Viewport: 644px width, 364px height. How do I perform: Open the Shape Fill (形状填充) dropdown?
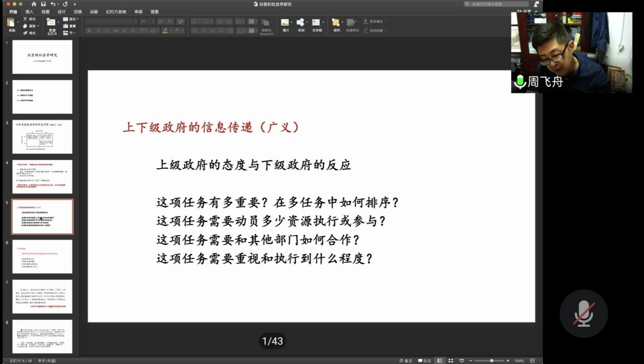(x=376, y=21)
